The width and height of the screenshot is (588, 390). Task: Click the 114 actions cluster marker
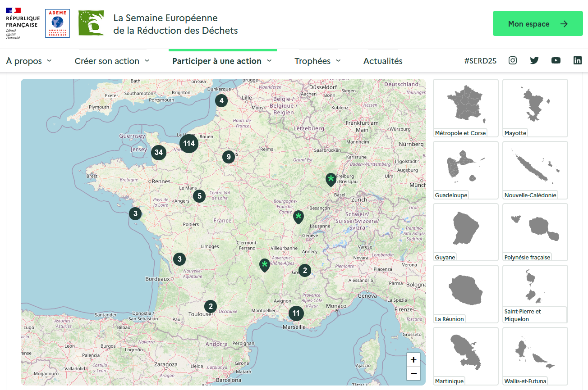(x=188, y=143)
